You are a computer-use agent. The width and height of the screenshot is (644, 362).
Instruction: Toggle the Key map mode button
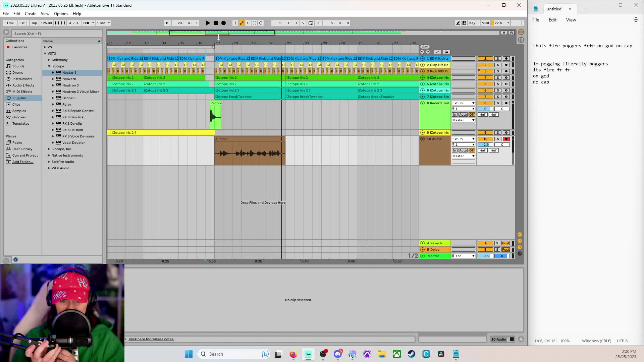point(472,23)
